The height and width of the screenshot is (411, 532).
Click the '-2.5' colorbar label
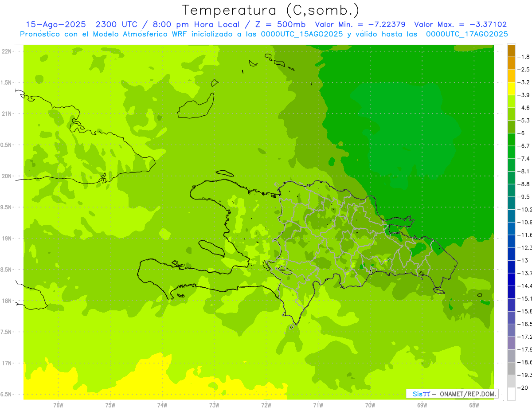coord(524,70)
